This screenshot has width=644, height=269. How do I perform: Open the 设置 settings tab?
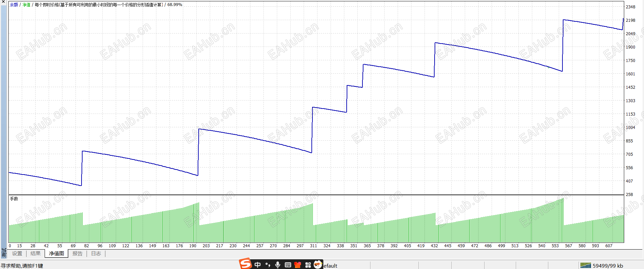click(17, 254)
